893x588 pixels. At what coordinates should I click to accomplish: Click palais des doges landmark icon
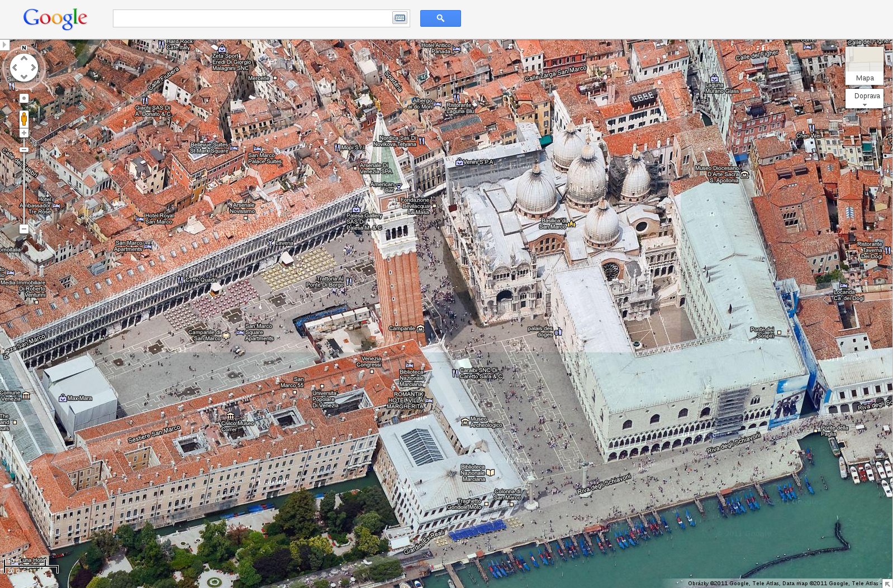558,332
